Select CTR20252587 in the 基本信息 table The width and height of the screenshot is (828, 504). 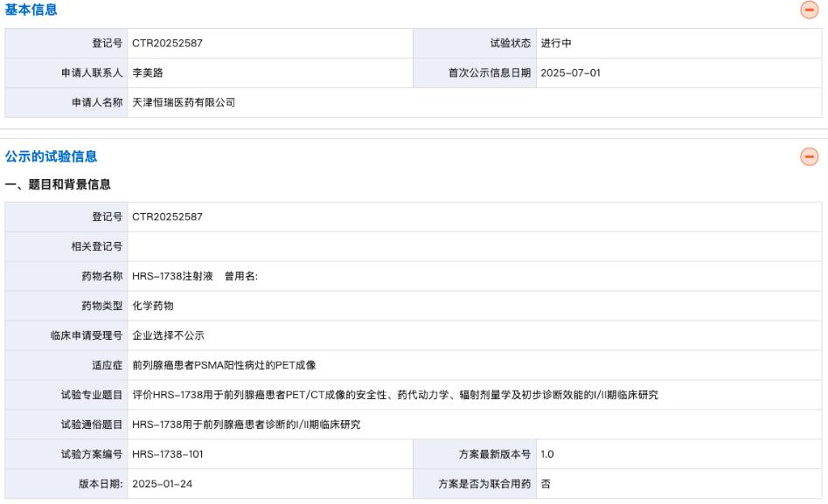tap(167, 44)
